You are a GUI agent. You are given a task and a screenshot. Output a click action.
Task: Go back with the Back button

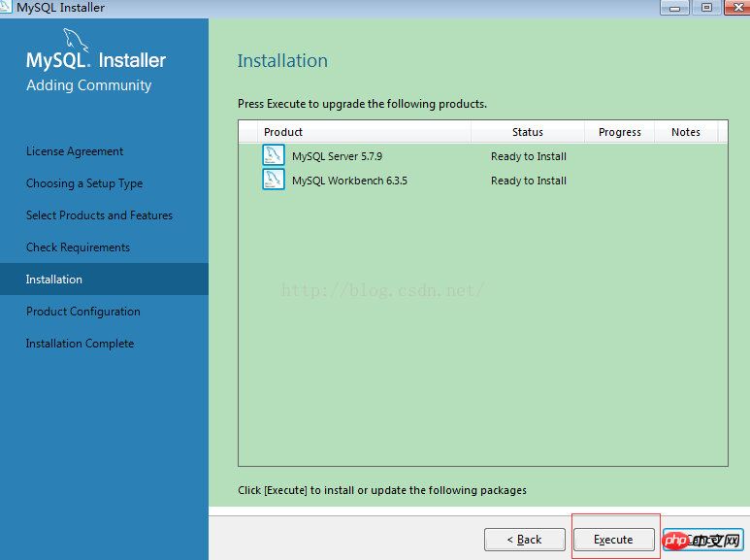(525, 540)
